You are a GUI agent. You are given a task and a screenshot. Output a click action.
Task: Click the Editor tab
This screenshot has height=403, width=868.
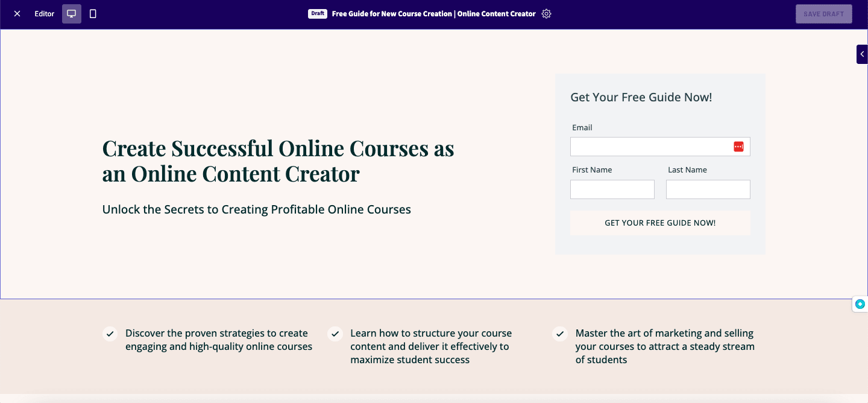click(43, 13)
